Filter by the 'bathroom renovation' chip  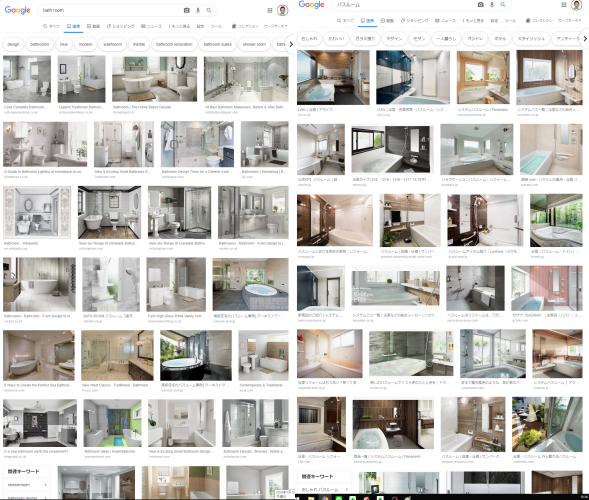(x=174, y=44)
